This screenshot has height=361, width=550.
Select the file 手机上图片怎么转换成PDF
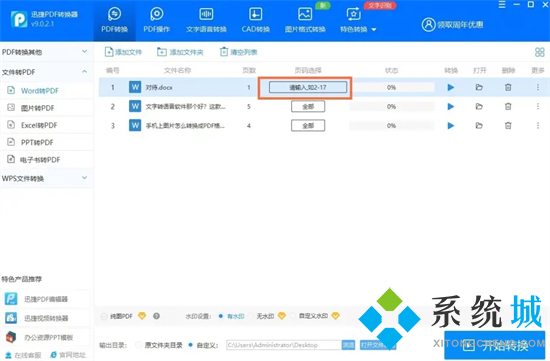pos(185,126)
